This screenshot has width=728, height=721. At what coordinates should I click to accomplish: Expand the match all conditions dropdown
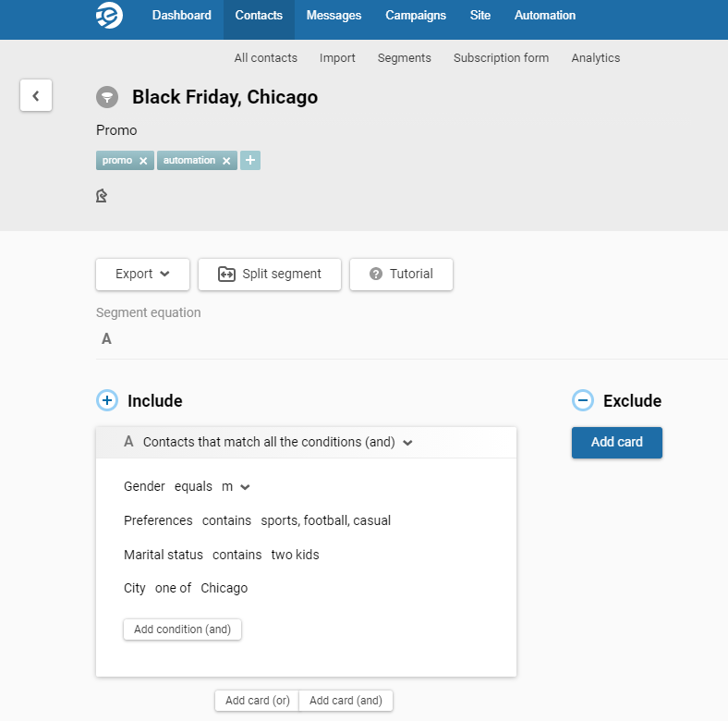pyautogui.click(x=407, y=443)
